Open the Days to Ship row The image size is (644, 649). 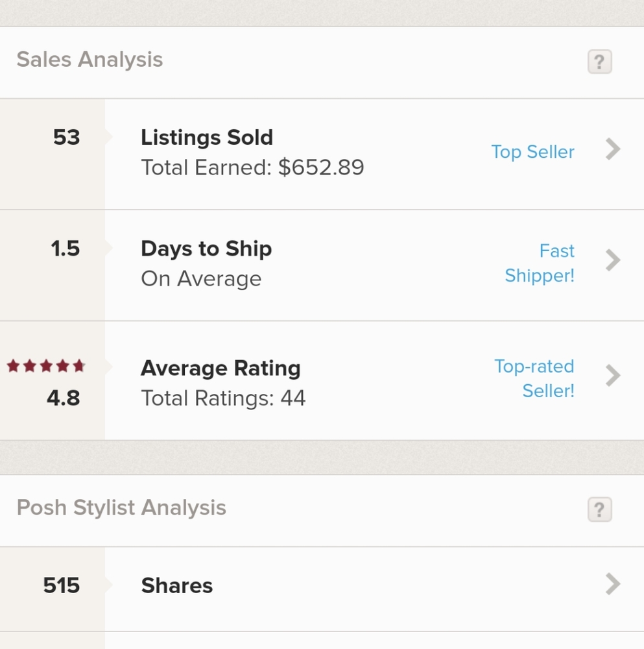[x=206, y=249]
